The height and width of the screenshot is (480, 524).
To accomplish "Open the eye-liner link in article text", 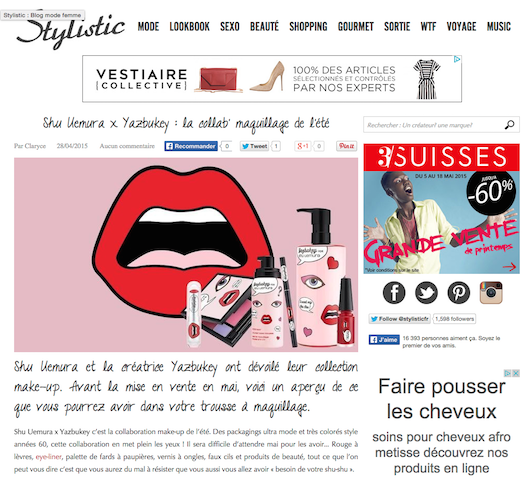I will [x=48, y=457].
